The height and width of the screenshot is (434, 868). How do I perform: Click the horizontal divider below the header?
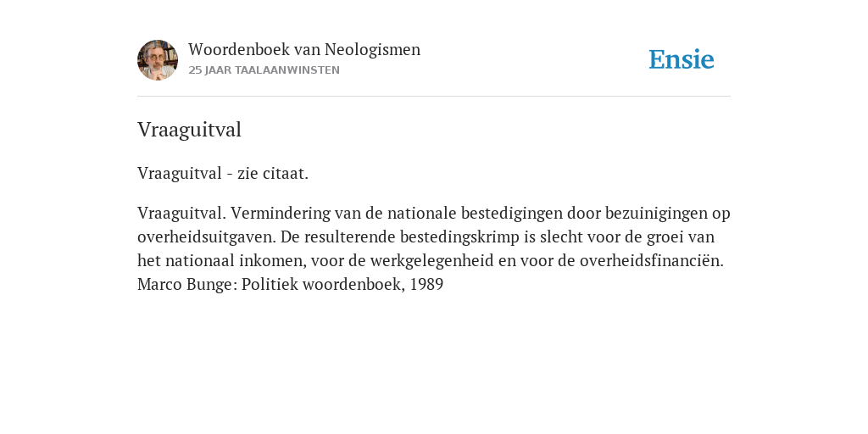point(434,97)
